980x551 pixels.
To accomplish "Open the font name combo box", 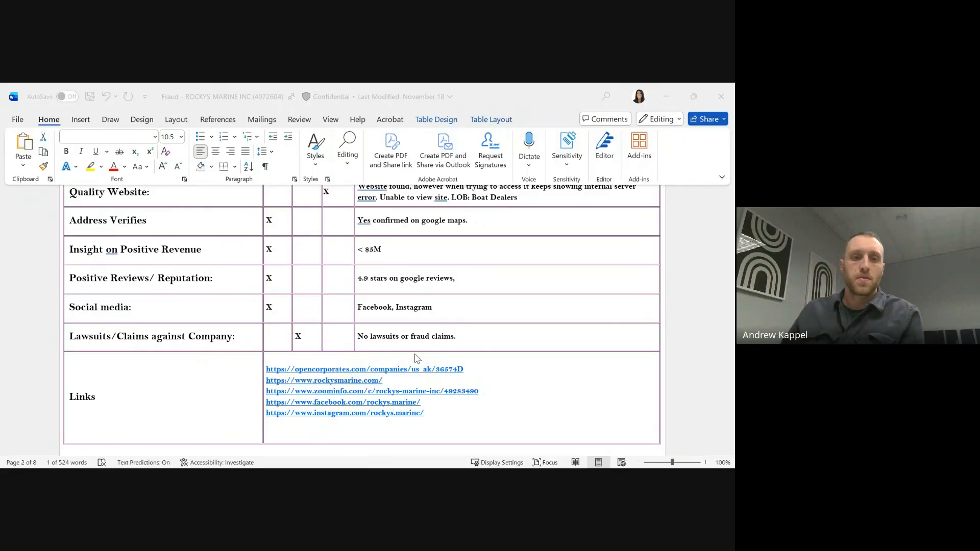I will point(108,137).
